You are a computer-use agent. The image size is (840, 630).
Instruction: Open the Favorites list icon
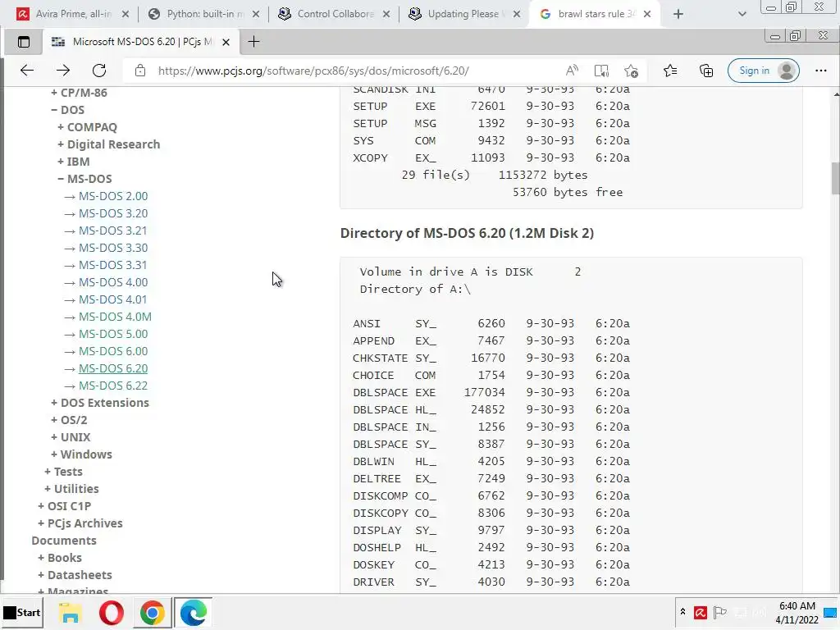(x=669, y=71)
